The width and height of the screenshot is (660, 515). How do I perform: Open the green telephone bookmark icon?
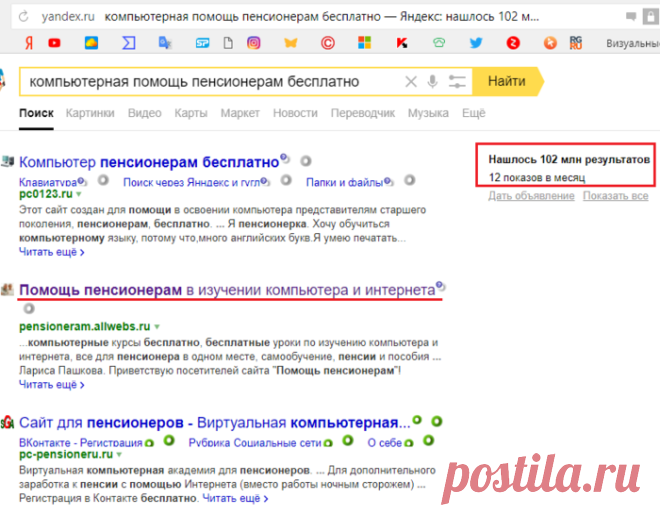click(x=439, y=42)
